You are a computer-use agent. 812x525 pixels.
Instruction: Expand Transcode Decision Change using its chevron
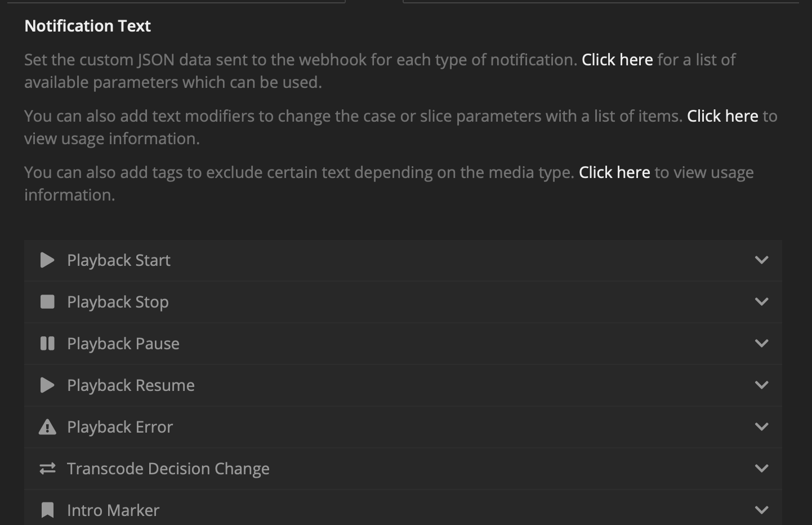[761, 469]
